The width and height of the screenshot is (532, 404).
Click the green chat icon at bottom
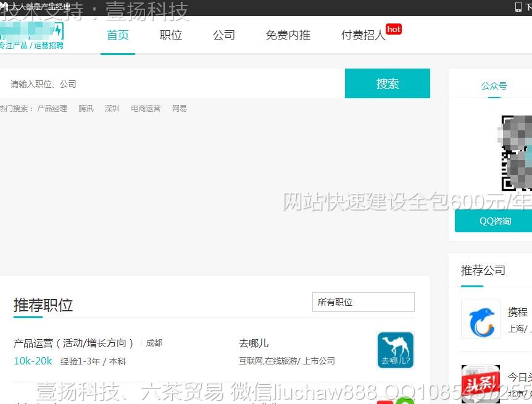point(404,400)
